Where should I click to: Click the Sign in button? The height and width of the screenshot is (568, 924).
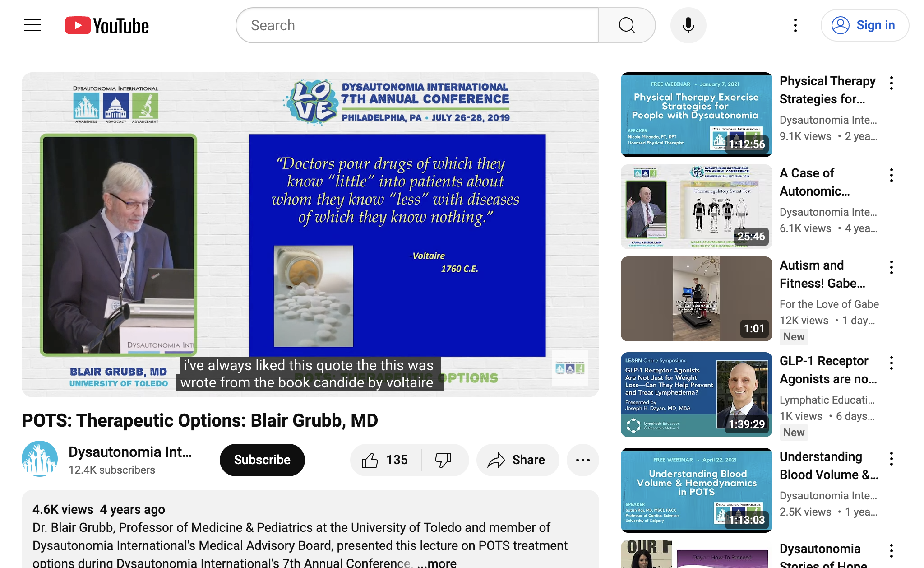point(864,25)
